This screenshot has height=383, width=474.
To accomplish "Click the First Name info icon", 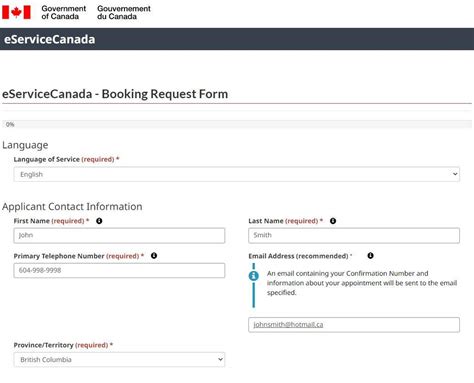I will click(x=99, y=221).
